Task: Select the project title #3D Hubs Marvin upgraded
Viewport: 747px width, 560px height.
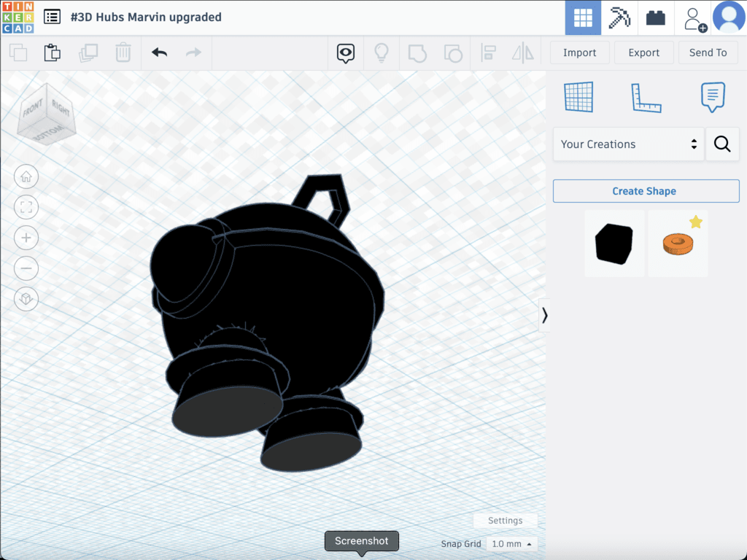Action: pos(146,17)
